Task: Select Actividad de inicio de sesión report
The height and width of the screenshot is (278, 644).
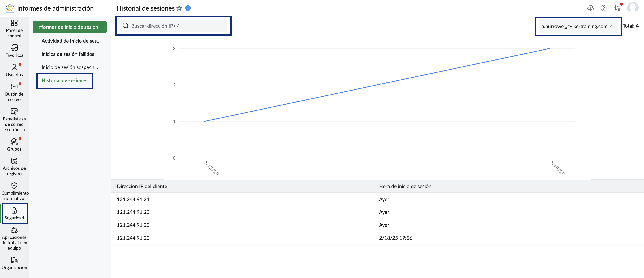Action: click(x=71, y=41)
